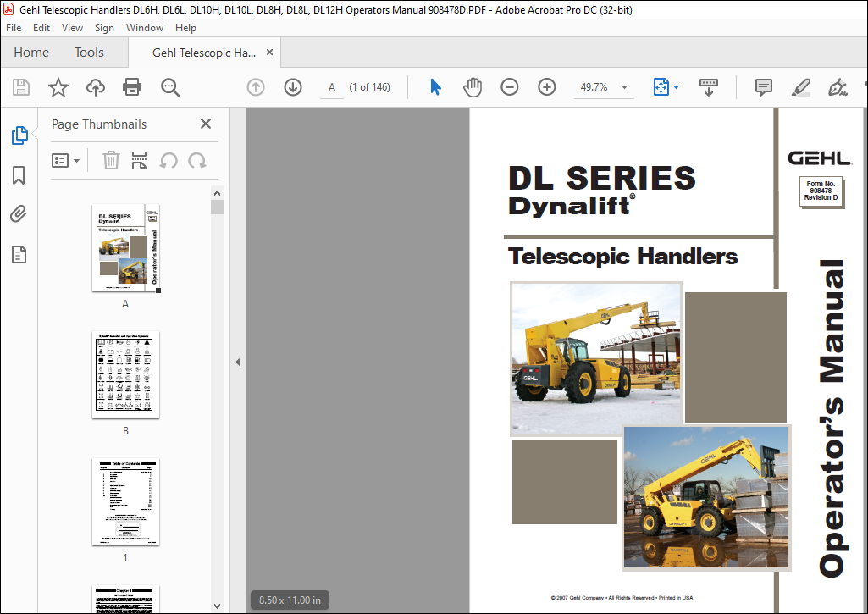Delete selected page with trash icon

point(111,161)
